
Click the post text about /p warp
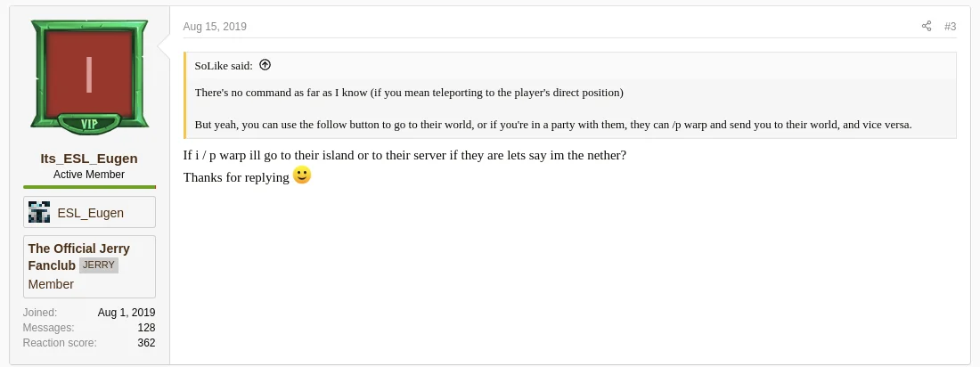tap(404, 155)
